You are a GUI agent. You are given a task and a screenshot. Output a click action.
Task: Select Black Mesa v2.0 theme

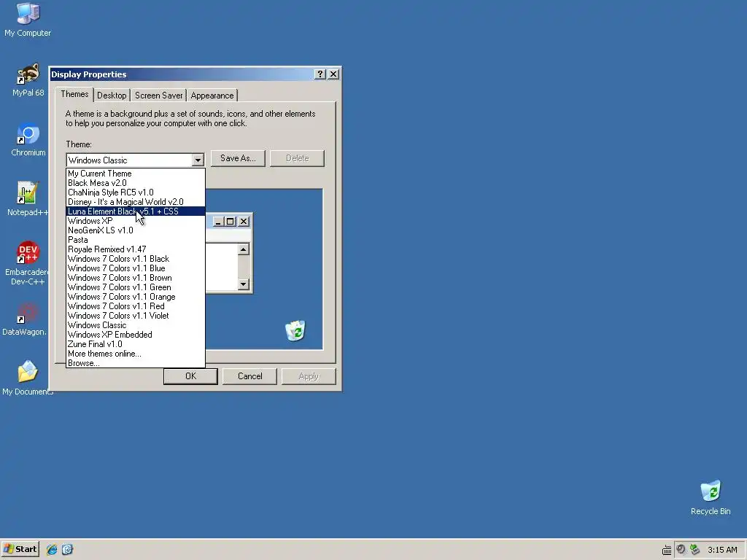coord(135,183)
